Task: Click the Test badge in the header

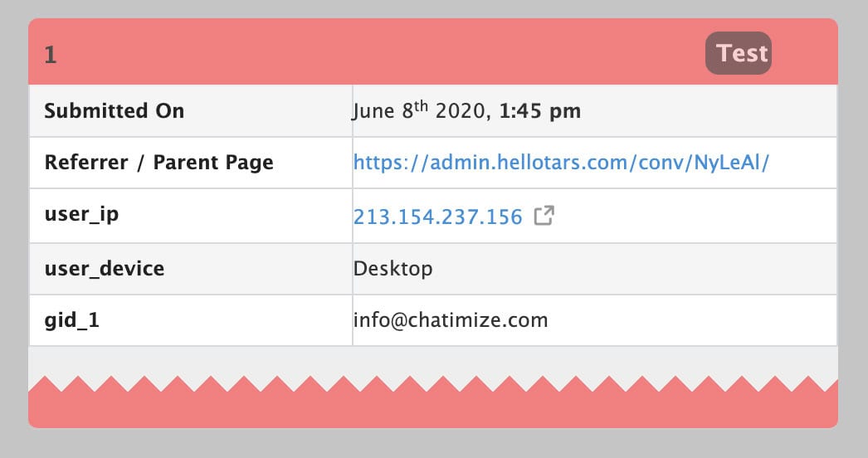Action: coord(738,53)
